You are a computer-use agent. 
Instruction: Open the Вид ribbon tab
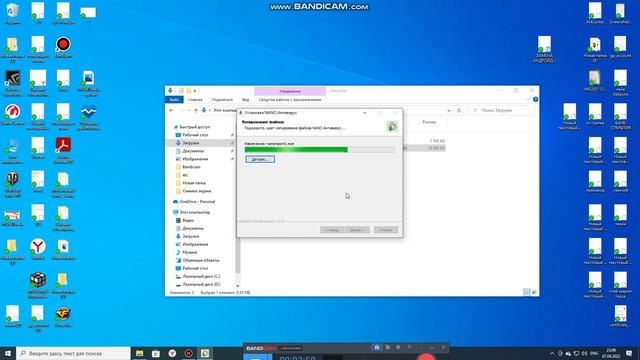245,100
